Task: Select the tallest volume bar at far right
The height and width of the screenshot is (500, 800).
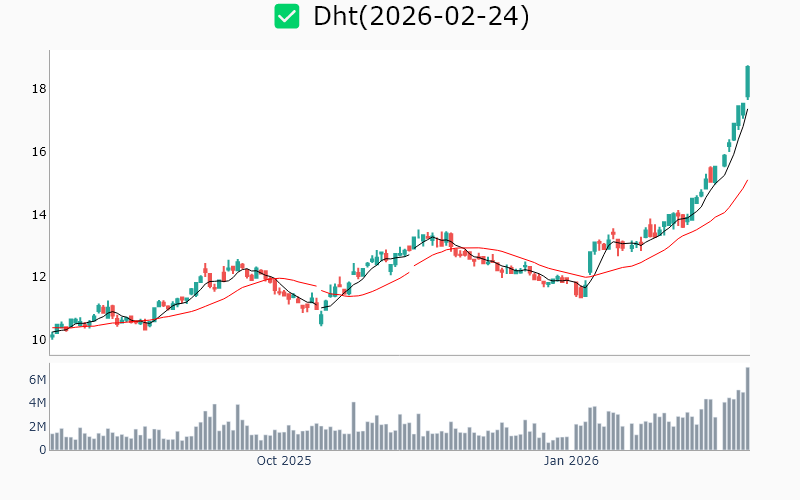Action: pos(747,410)
